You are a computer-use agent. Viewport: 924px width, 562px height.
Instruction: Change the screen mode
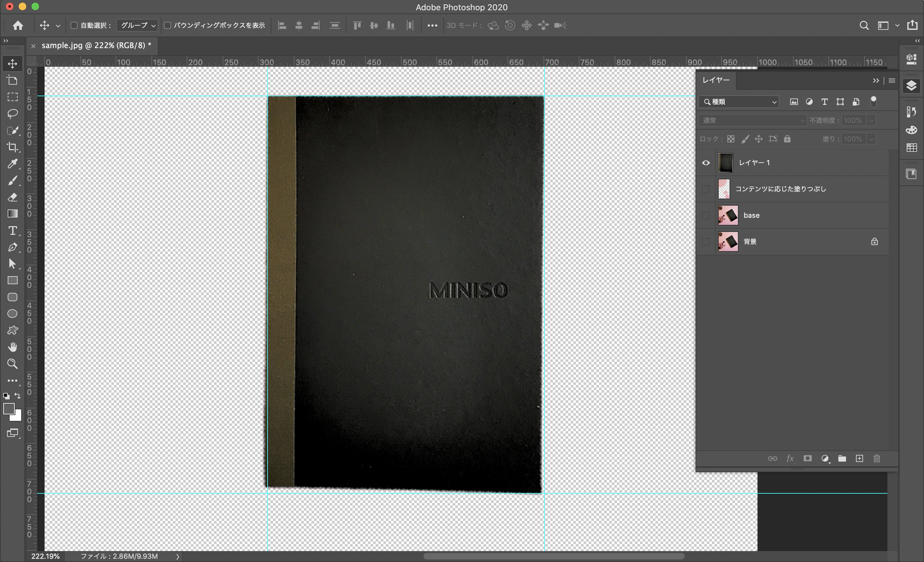[x=13, y=433]
